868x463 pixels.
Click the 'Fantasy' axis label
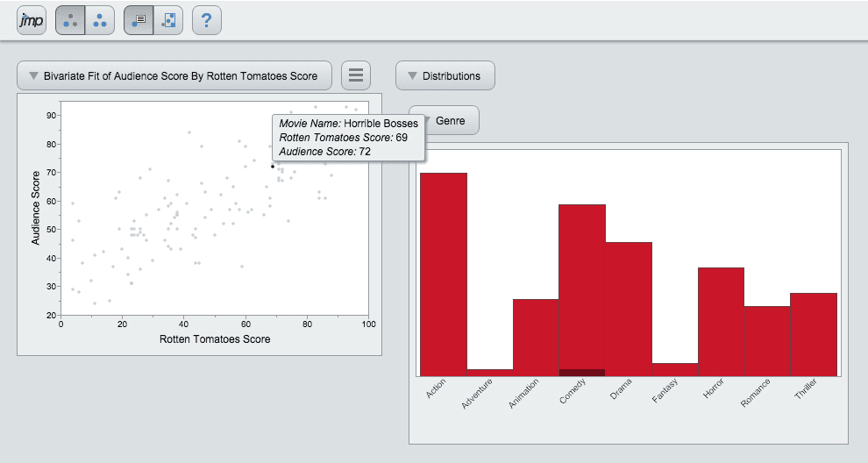(665, 390)
